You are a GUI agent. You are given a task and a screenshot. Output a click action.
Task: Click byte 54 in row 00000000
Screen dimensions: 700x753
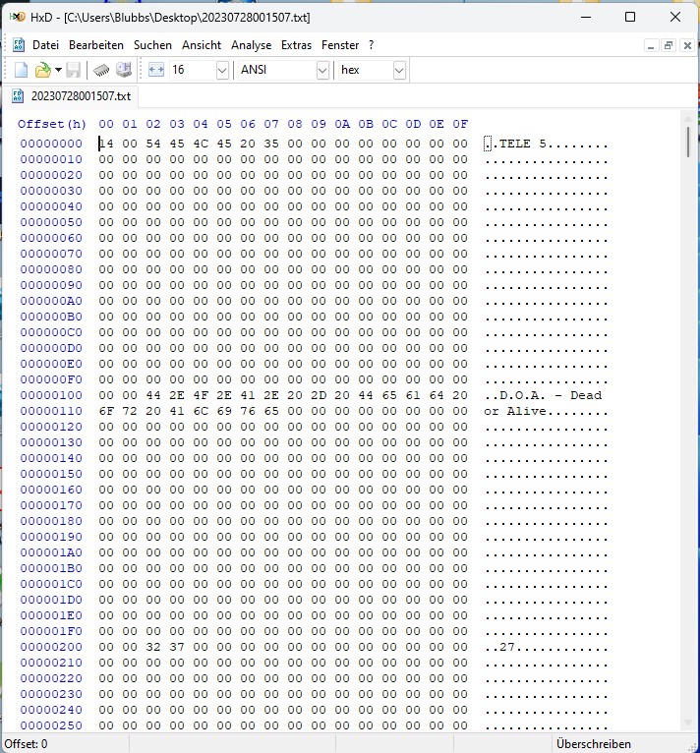point(152,144)
